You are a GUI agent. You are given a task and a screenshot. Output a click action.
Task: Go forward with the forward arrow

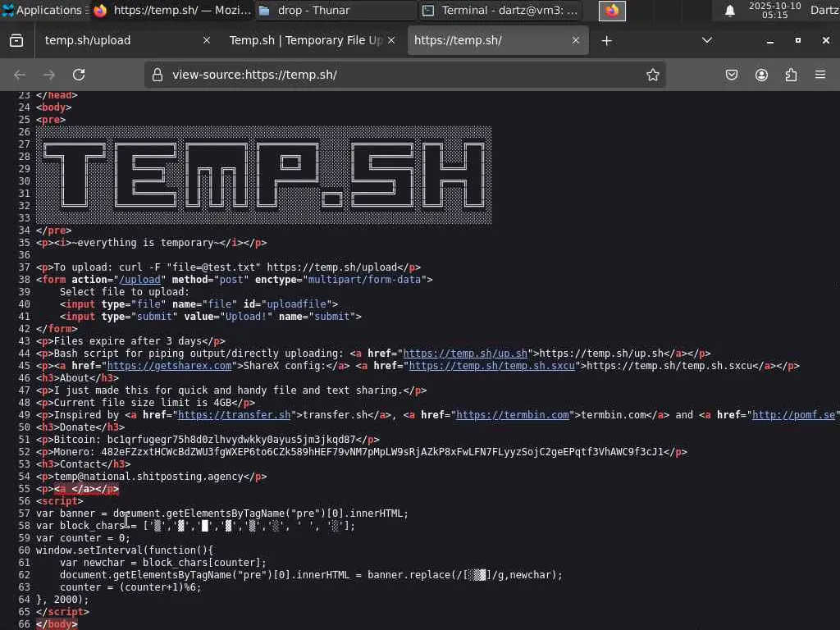(49, 75)
